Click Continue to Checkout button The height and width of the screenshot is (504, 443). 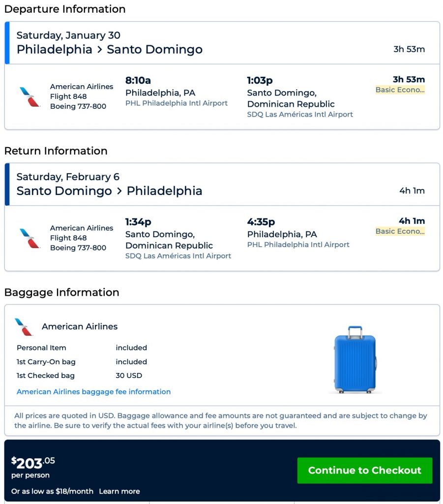(x=364, y=471)
